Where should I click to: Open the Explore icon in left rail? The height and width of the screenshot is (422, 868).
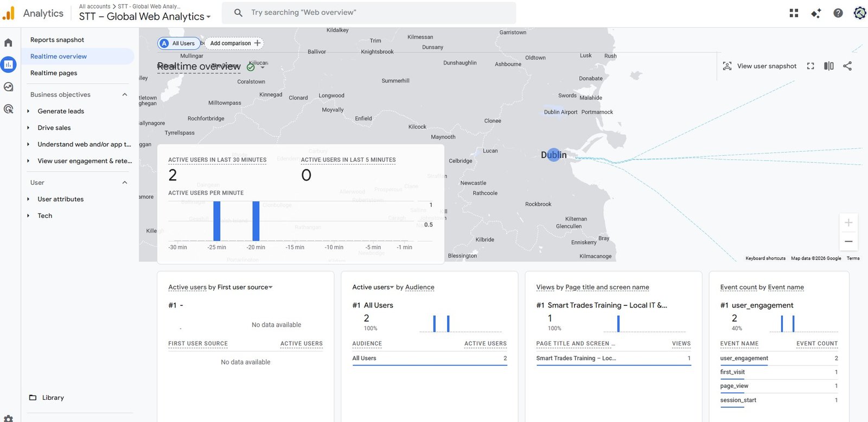pos(8,87)
